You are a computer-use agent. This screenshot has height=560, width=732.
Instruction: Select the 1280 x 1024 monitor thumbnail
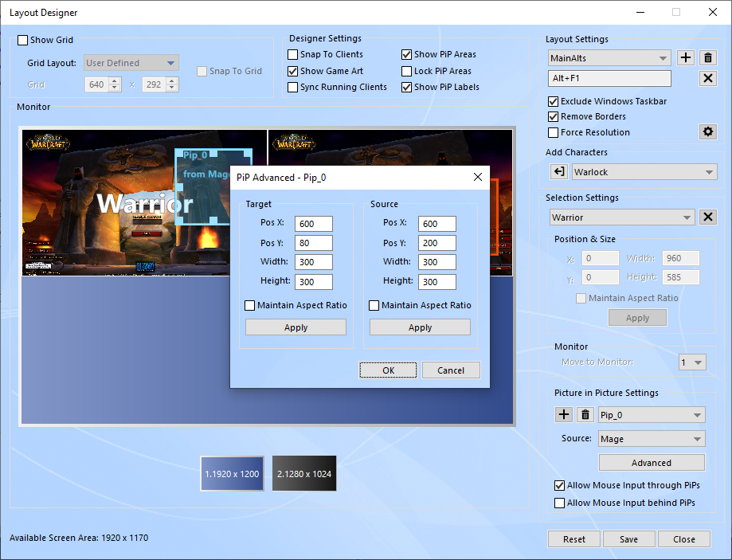pos(304,474)
